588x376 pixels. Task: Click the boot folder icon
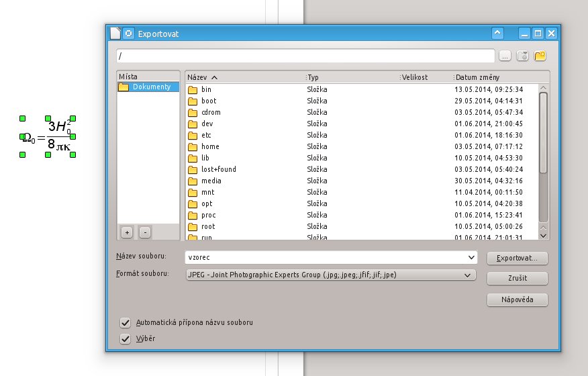193,101
